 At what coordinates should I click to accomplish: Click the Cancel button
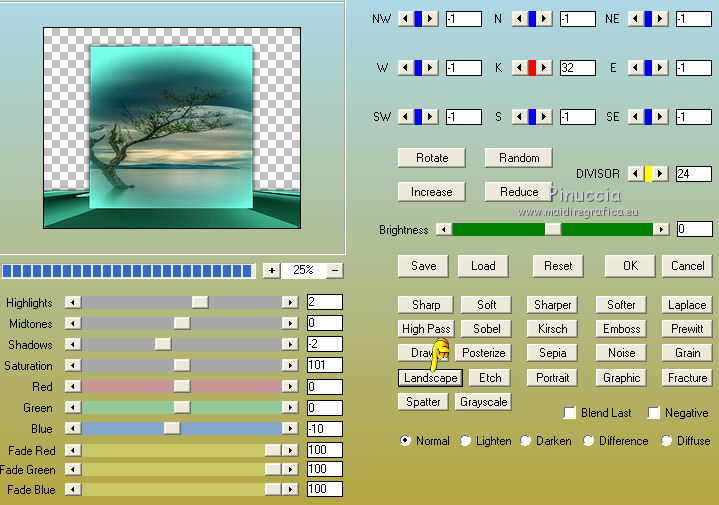tap(687, 266)
